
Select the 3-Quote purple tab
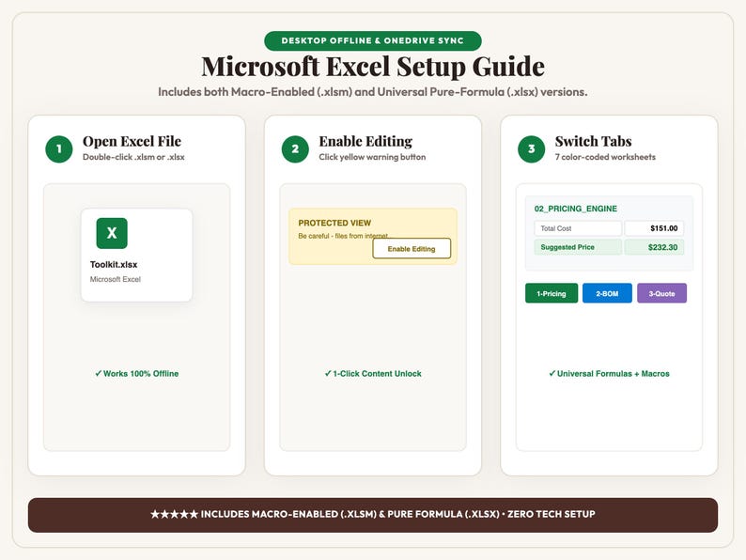point(661,293)
